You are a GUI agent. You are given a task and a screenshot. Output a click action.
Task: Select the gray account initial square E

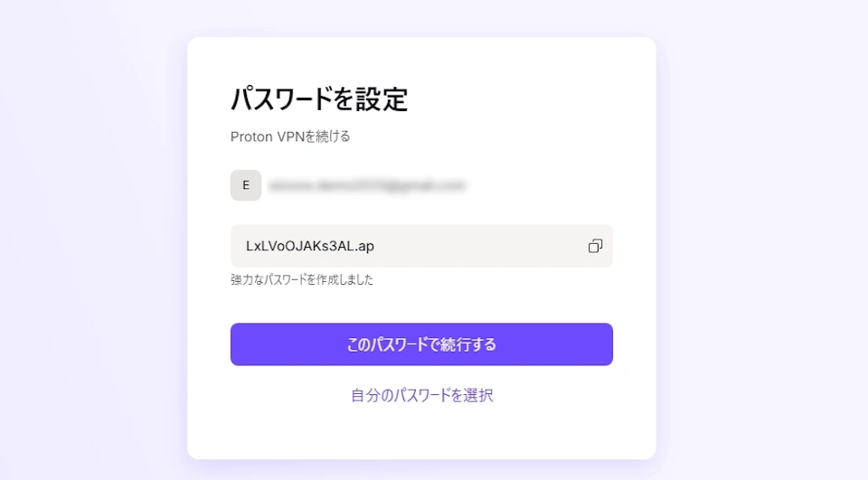click(x=246, y=185)
